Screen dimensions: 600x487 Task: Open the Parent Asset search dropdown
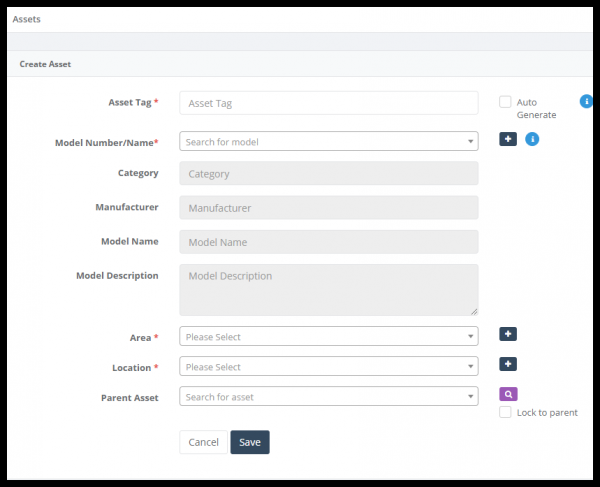329,396
